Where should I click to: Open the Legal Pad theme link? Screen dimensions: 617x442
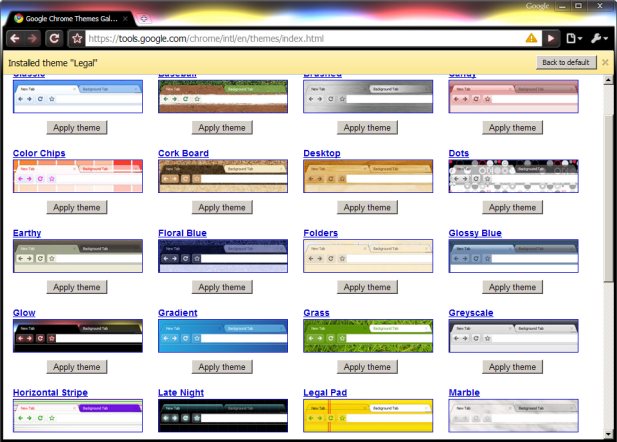[x=325, y=392]
